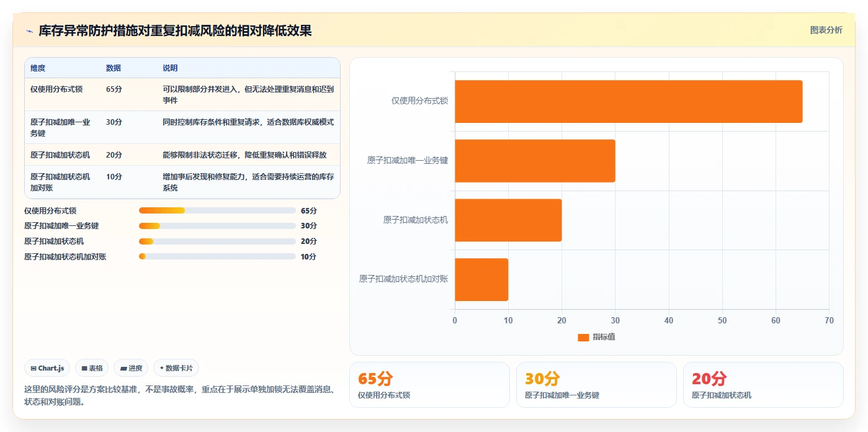Select the 表格 tag chip
Viewport: 868px width, 432px height.
92,368
